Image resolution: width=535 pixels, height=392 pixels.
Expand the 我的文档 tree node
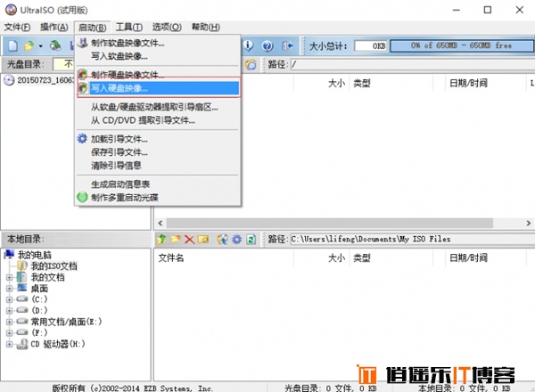point(10,277)
